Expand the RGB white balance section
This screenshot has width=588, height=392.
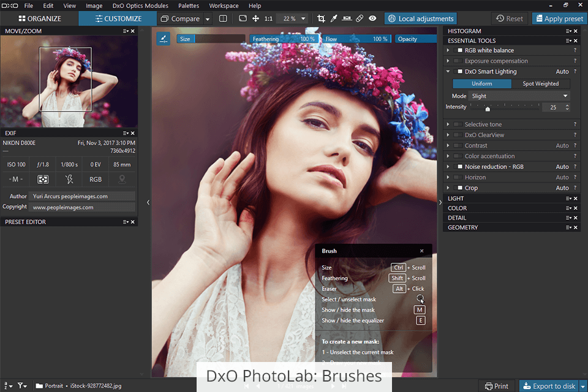[x=448, y=50]
